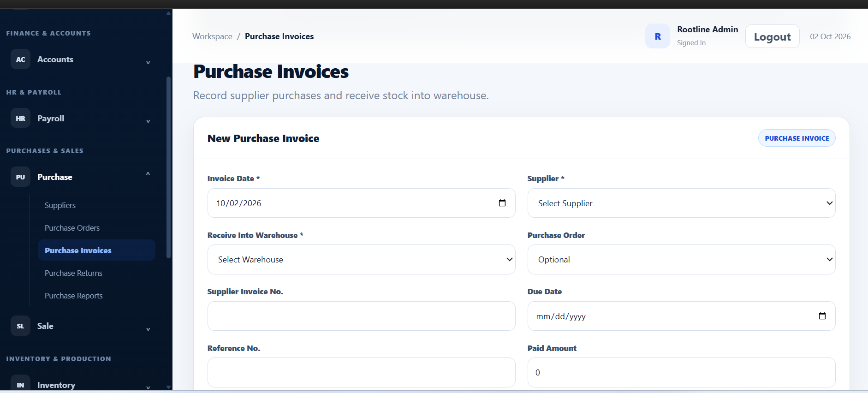868x393 pixels.
Task: Open the Purchase Order optional dropdown
Action: (681, 260)
